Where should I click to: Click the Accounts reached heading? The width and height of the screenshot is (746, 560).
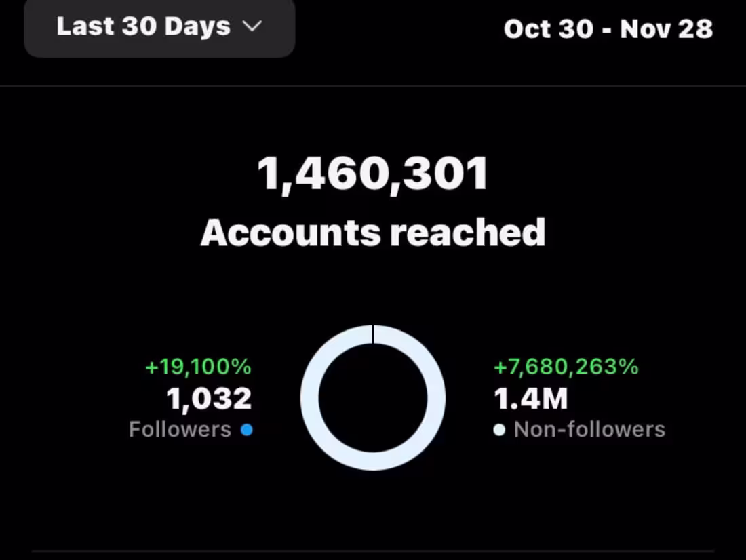click(373, 233)
